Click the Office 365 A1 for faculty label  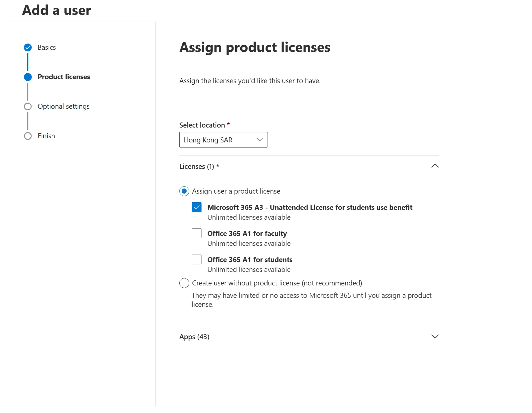(x=247, y=233)
